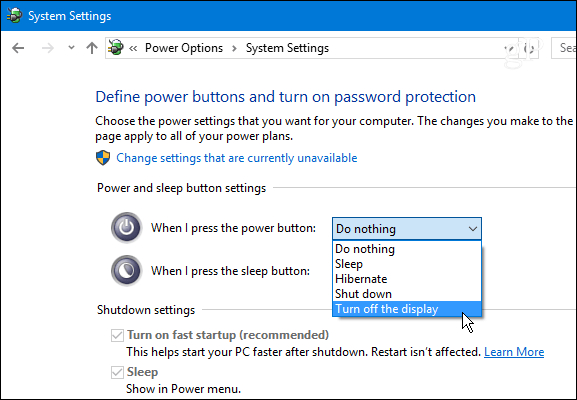577x400 pixels.
Task: Toggle Turn on fast startup checkbox
Action: click(x=117, y=335)
